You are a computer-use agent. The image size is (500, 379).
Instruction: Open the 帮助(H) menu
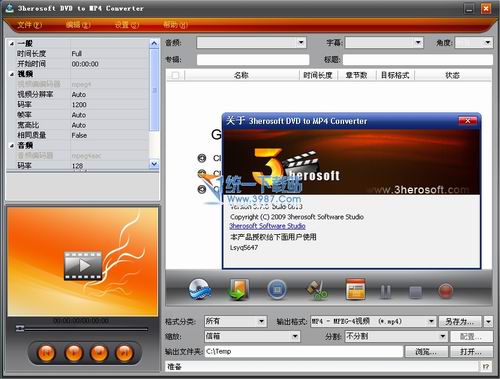(x=175, y=25)
